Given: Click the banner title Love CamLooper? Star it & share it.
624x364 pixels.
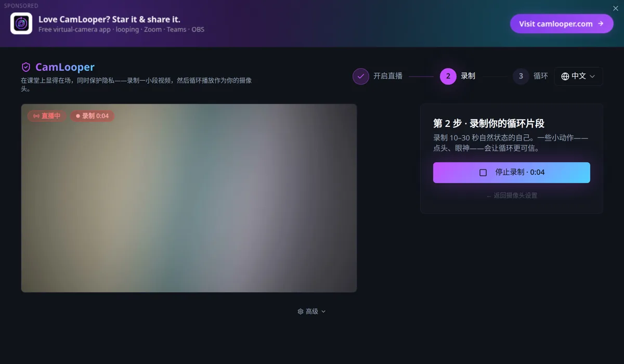Looking at the screenshot, I should click(x=109, y=19).
